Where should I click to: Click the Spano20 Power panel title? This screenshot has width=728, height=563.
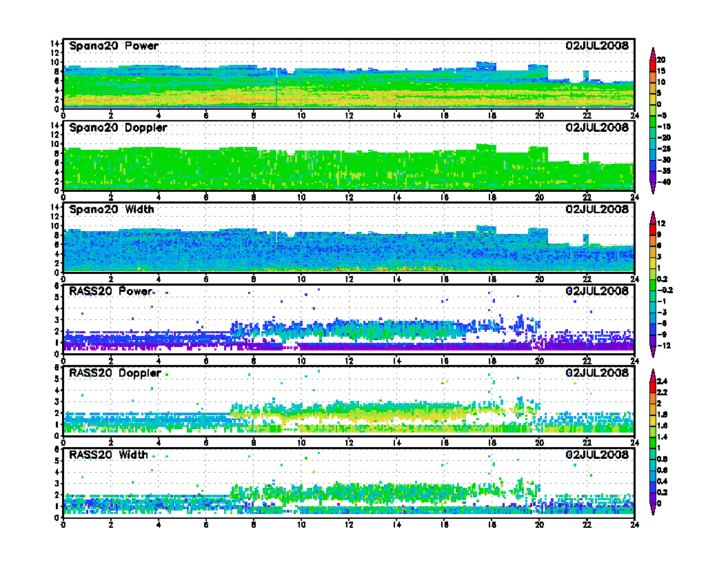[114, 46]
